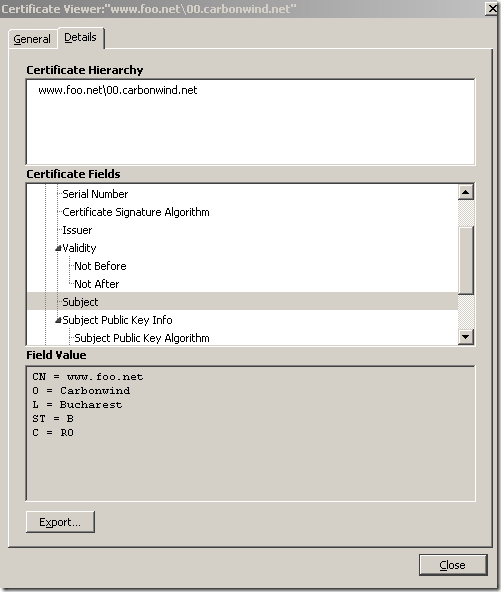Select the Not Before field
Image resolution: width=501 pixels, height=592 pixels.
[100, 266]
